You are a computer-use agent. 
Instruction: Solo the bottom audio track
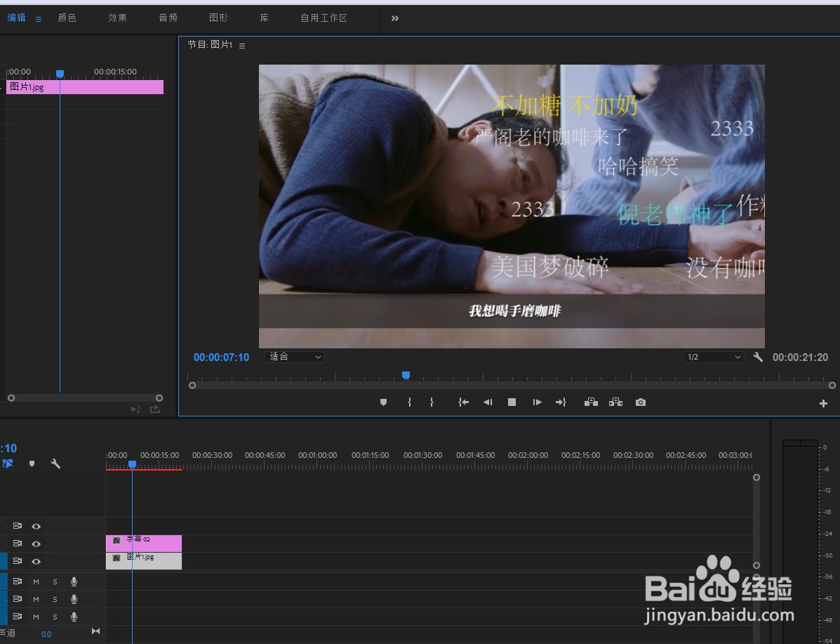pos(55,617)
